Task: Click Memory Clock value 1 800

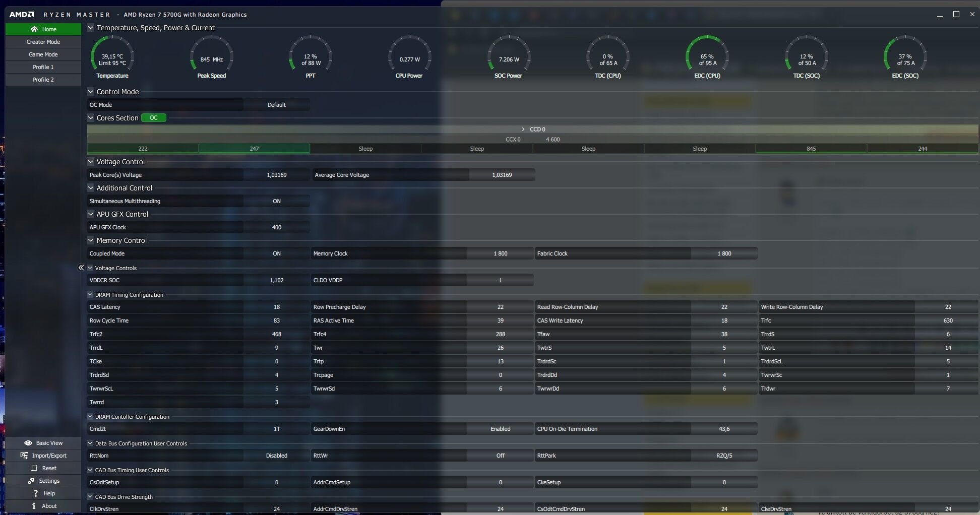Action: click(x=500, y=253)
